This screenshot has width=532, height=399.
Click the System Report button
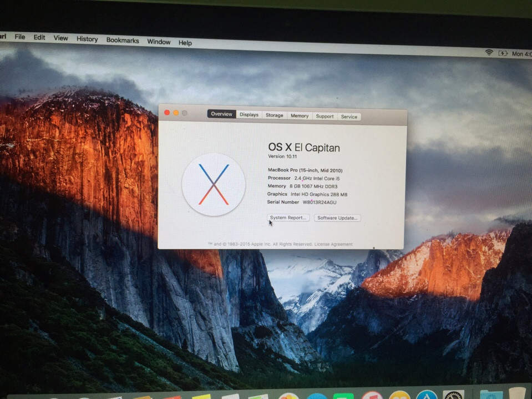click(288, 218)
